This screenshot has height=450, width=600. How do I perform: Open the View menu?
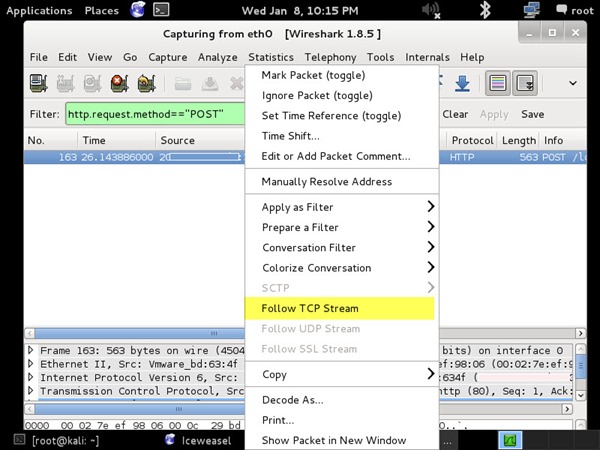pos(99,57)
